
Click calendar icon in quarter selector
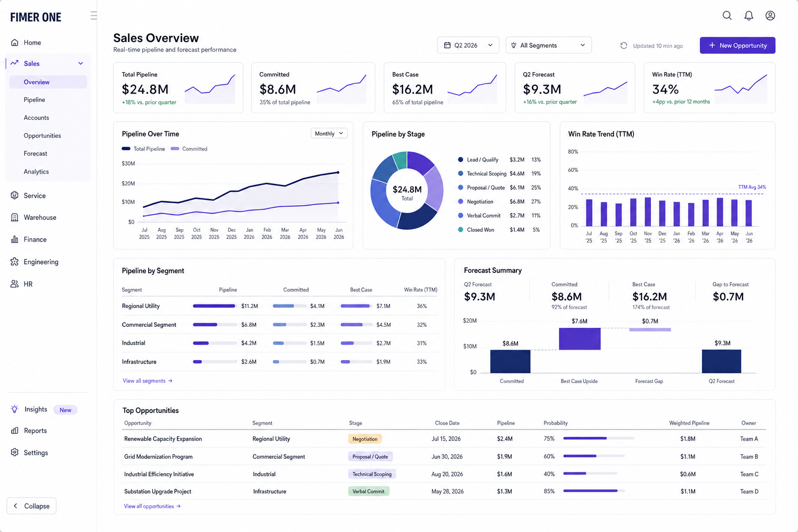pyautogui.click(x=447, y=45)
